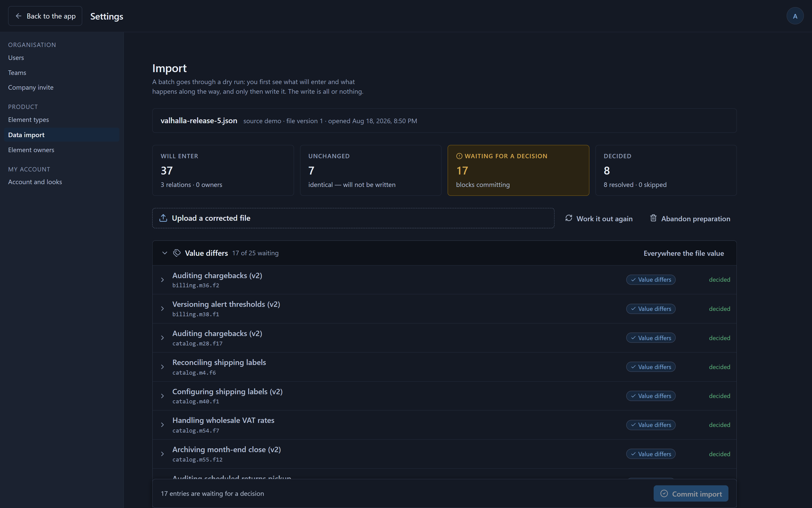Select the Will enter summary card
812x508 pixels.
223,170
